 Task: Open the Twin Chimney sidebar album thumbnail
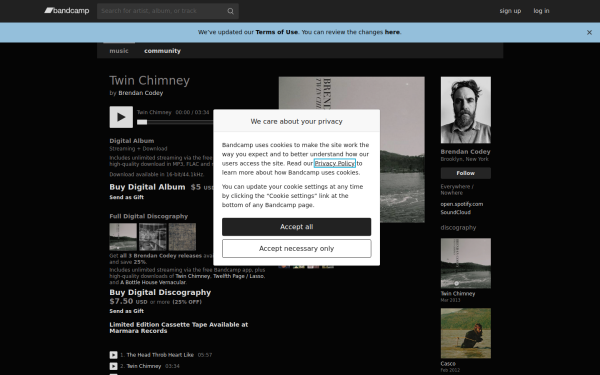466,263
